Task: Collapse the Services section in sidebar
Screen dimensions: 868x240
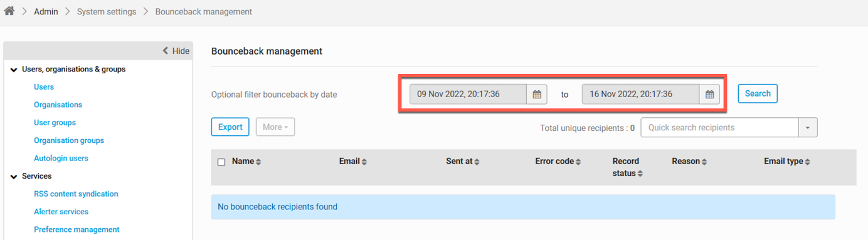Action: click(x=14, y=177)
